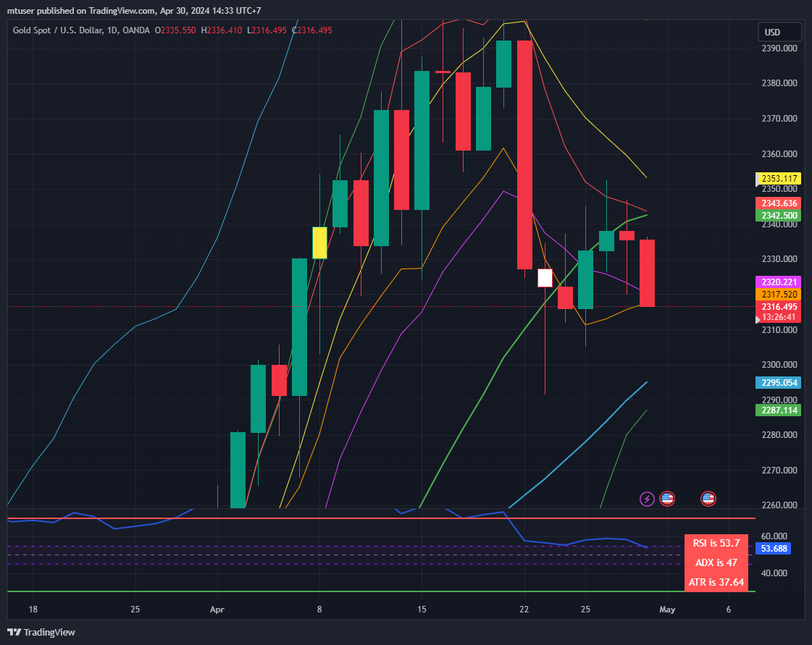Click the 'mtuser published on TradingView.com' header text

81,10
